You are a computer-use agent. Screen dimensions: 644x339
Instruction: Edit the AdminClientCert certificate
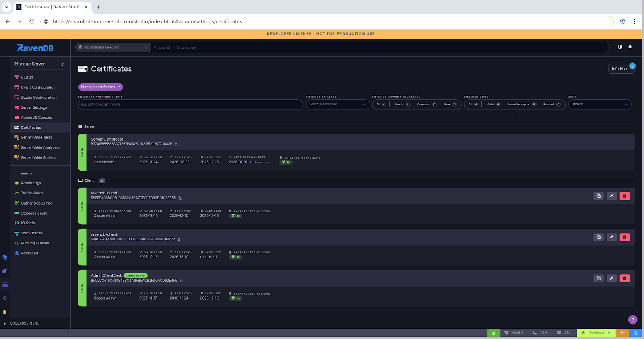point(611,278)
